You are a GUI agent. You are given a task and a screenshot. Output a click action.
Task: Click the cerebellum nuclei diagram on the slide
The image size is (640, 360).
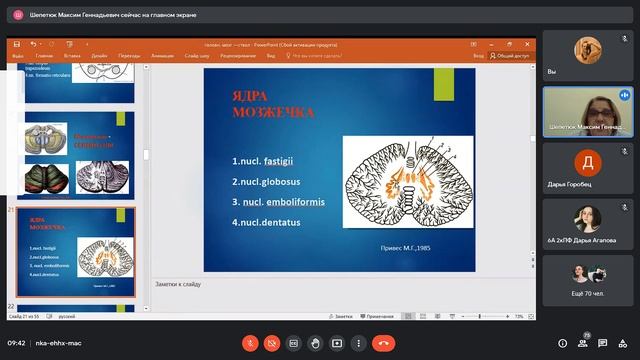coord(408,182)
